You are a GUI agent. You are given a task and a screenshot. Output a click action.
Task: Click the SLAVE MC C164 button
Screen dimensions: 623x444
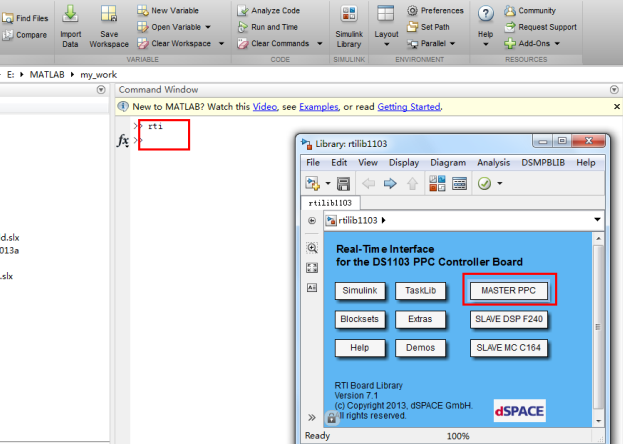click(509, 348)
